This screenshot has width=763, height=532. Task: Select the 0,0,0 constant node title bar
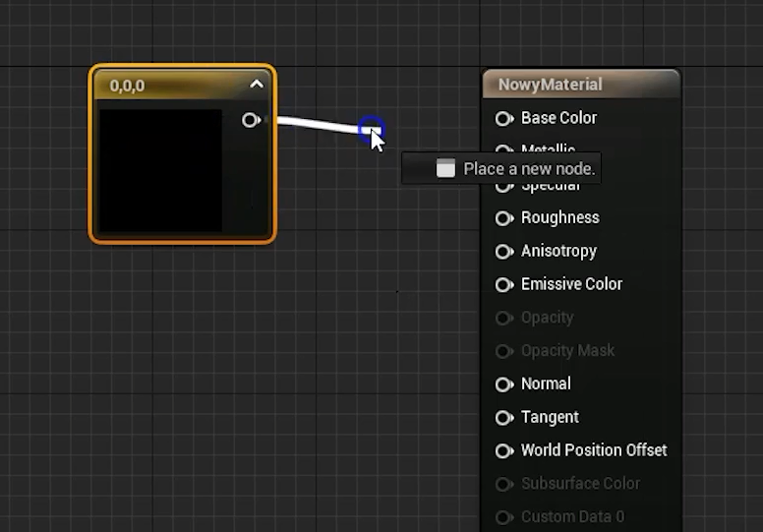(x=167, y=86)
